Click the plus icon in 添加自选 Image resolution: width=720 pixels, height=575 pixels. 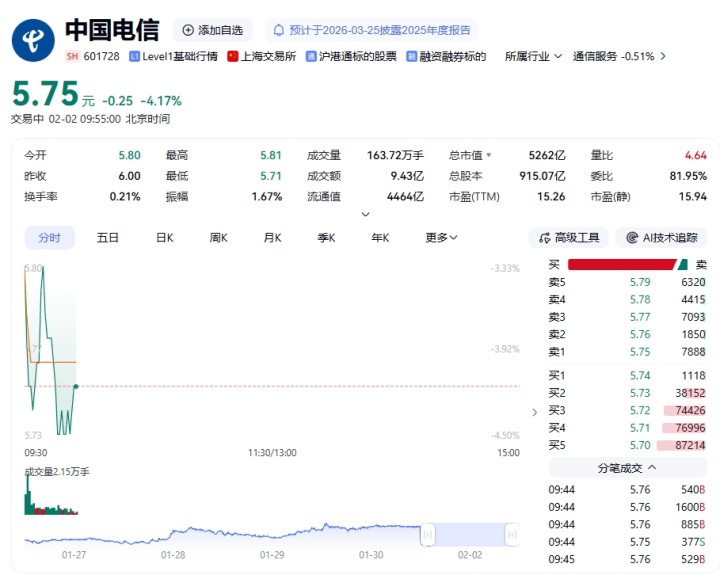(x=188, y=30)
